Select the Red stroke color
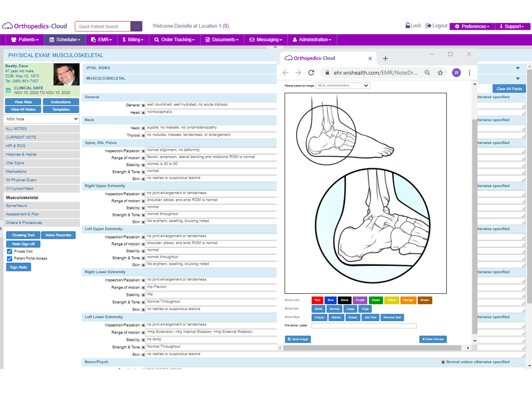This screenshot has width=532, height=399. pyautogui.click(x=318, y=300)
